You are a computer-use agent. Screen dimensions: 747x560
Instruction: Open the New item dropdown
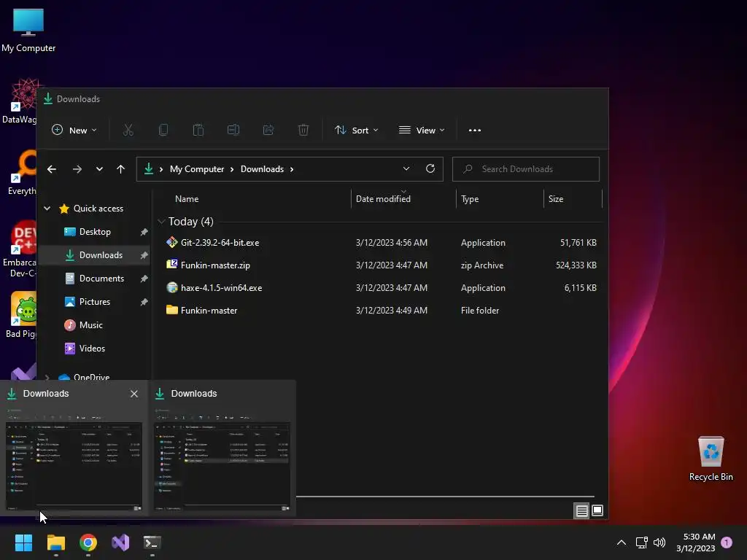74,130
